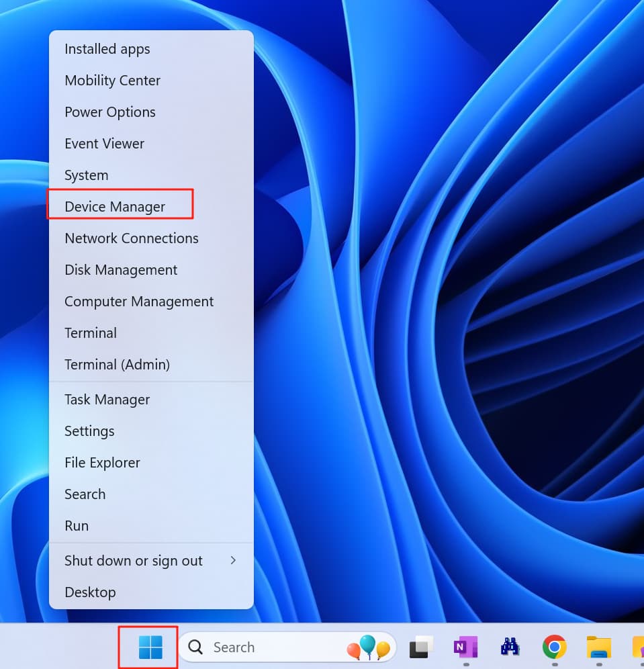Click the magnifier icon in taskbar search
644x669 pixels.
coord(195,648)
